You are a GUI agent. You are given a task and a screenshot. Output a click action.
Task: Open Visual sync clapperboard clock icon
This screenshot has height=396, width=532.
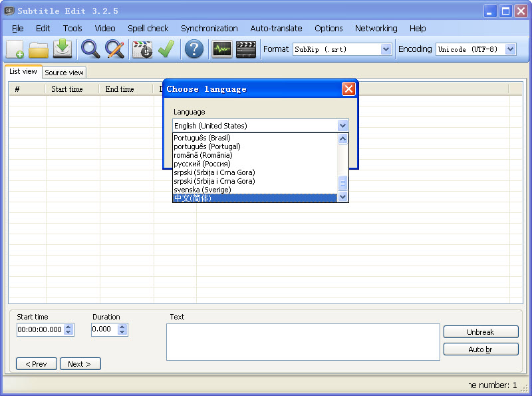click(142, 50)
